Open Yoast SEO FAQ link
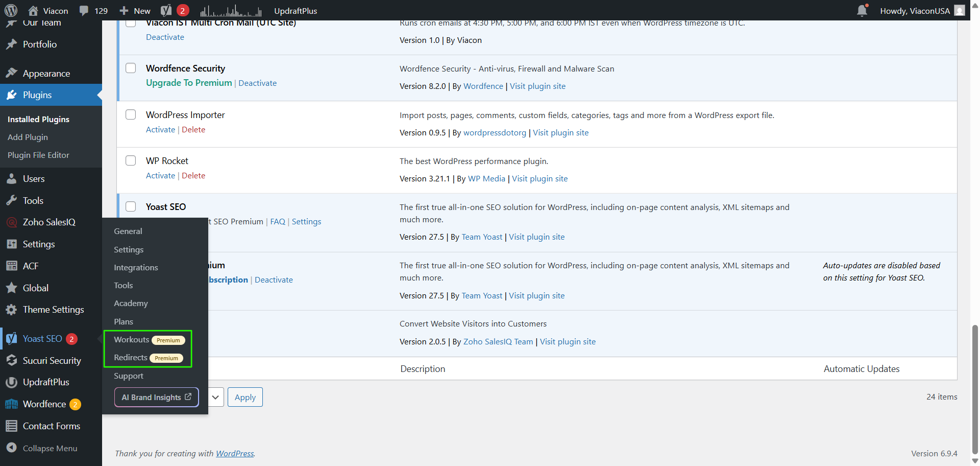 tap(278, 221)
